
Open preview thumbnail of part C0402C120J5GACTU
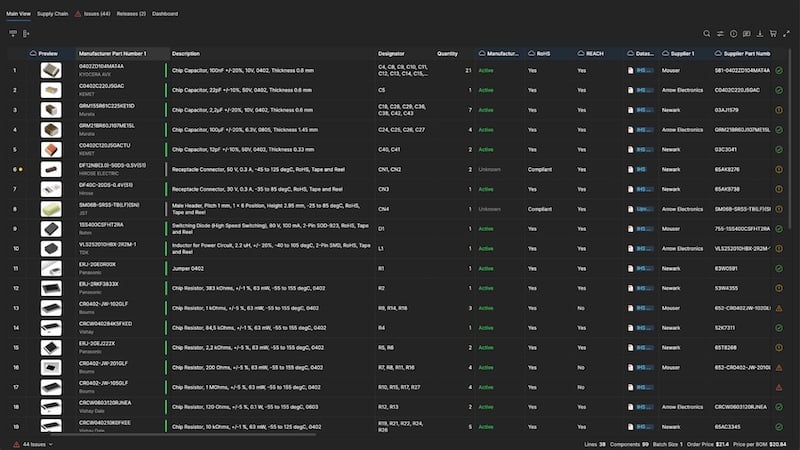(51, 149)
